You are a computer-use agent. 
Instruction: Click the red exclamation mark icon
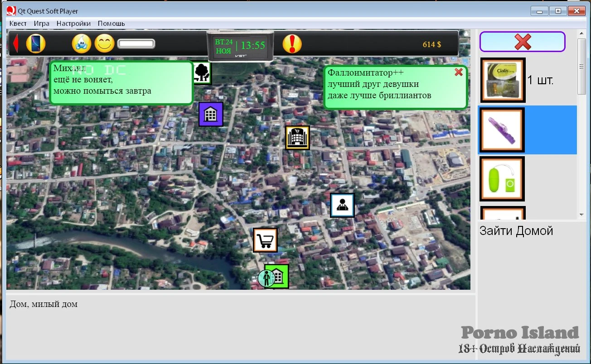click(x=292, y=44)
